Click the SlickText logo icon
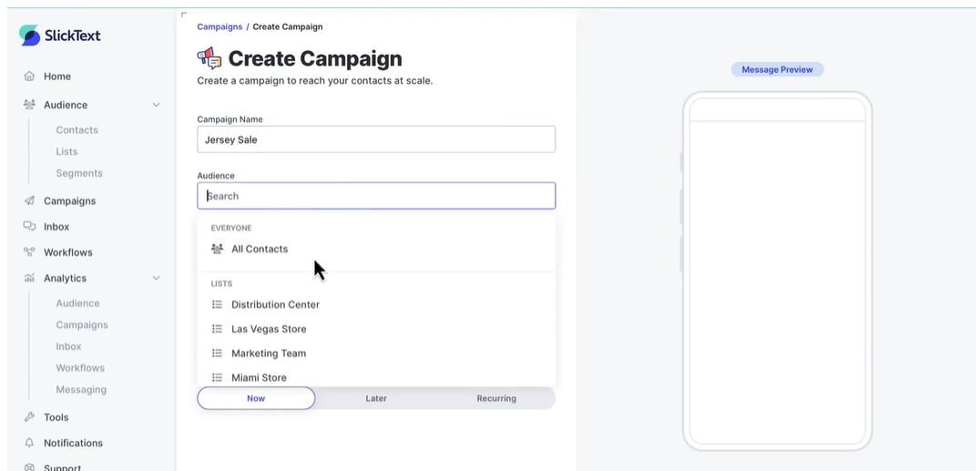The image size is (980, 471). (x=29, y=36)
